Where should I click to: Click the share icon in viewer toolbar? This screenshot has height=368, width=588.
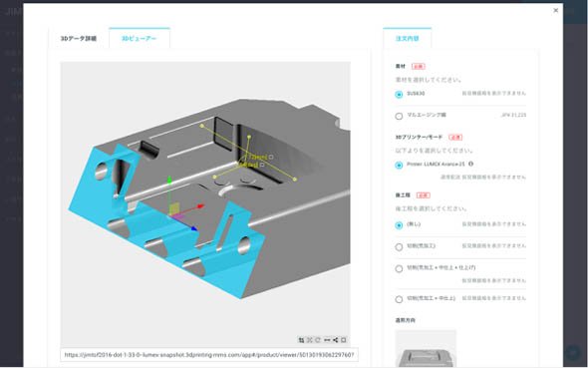[335, 340]
